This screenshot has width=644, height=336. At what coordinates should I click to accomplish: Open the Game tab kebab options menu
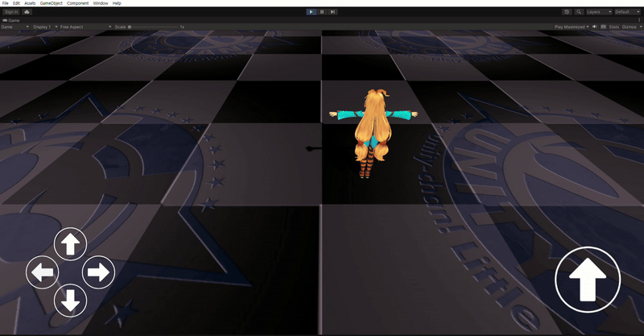pos(639,19)
